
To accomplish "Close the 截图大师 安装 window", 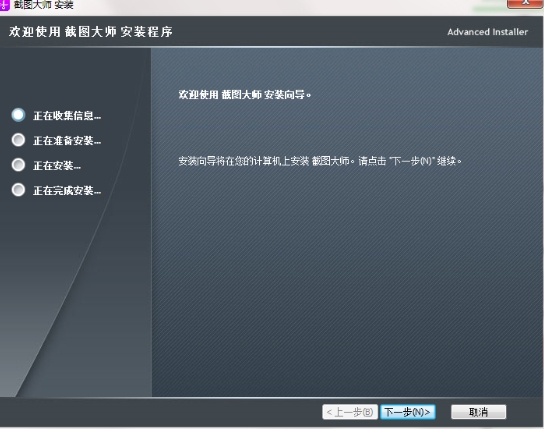I will (525, 3).
